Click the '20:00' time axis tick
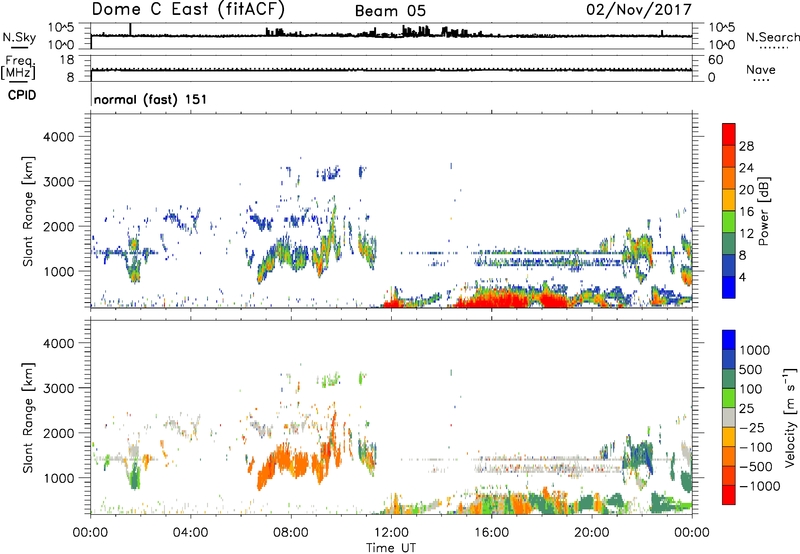The height and width of the screenshot is (554, 800). 591,533
